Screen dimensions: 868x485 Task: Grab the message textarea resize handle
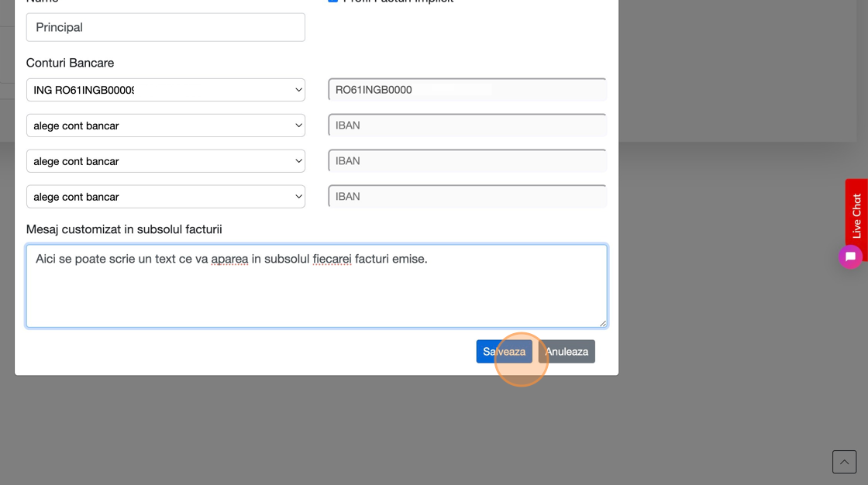pyautogui.click(x=602, y=322)
